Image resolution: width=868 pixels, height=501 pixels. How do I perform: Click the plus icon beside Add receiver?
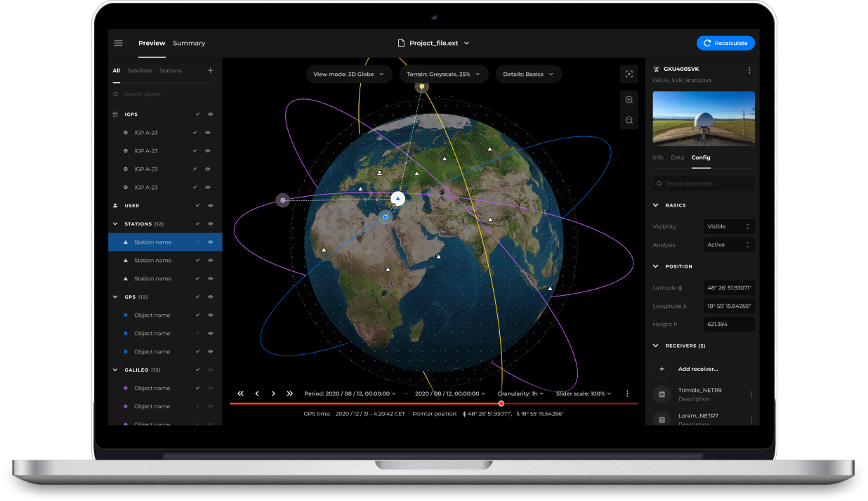pyautogui.click(x=662, y=369)
